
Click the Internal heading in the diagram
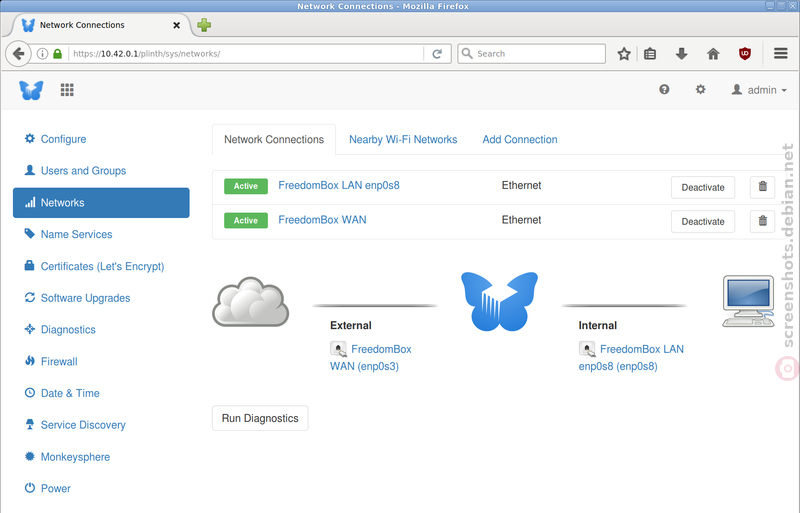(597, 325)
